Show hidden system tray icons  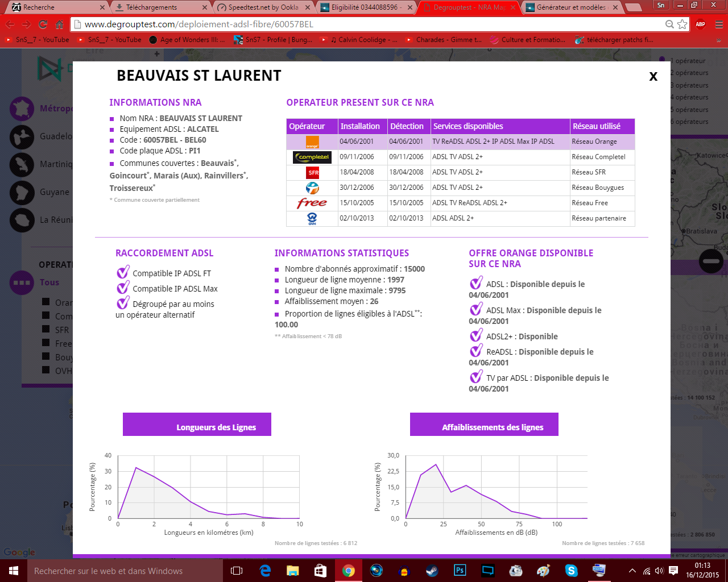(632, 571)
